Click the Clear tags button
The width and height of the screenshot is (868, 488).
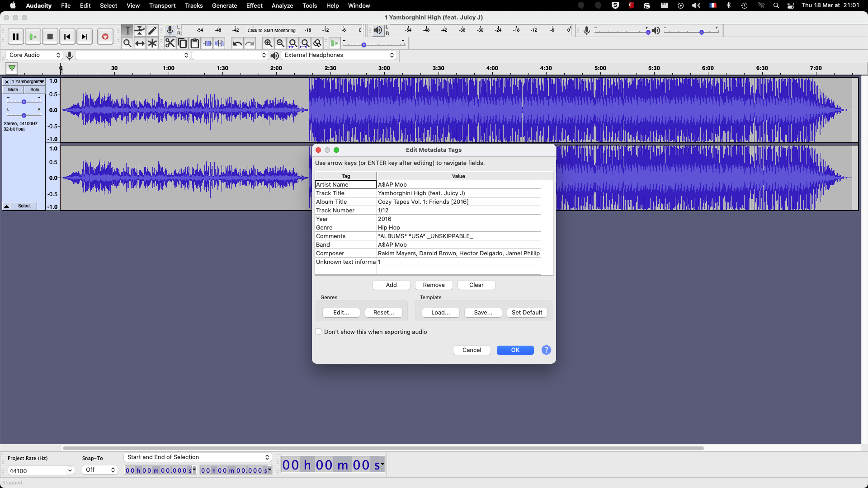476,285
